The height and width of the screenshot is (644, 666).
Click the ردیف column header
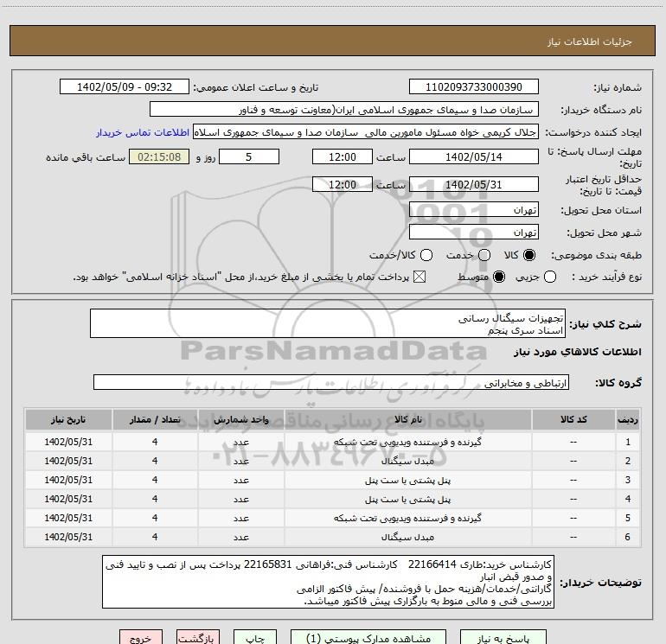coord(628,419)
